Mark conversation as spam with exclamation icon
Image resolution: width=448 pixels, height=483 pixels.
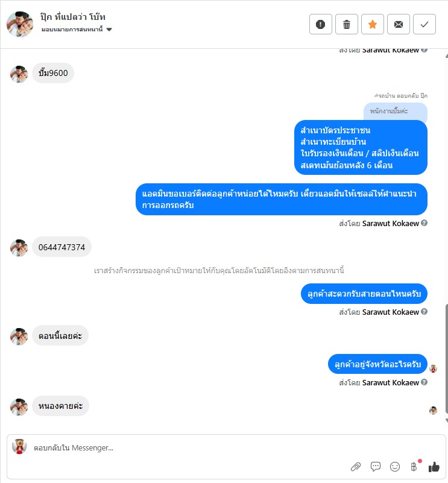[320, 24]
